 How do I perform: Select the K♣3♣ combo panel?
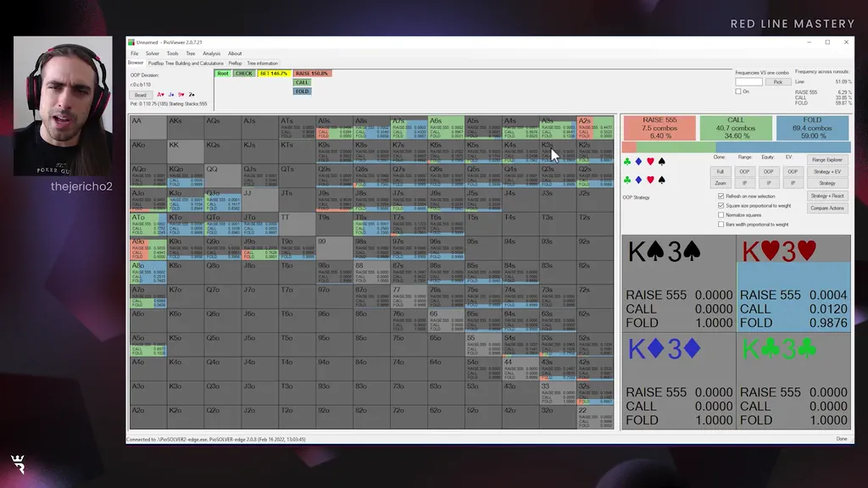click(793, 380)
